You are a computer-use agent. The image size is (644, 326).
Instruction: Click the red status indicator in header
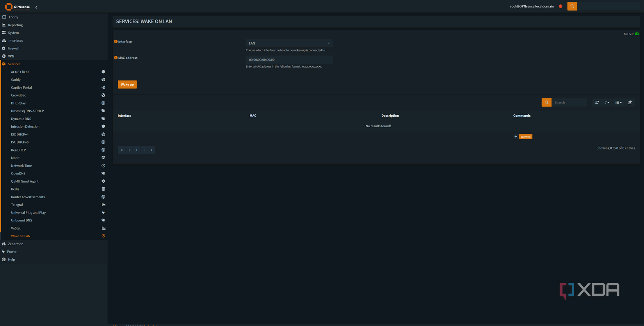pyautogui.click(x=560, y=6)
